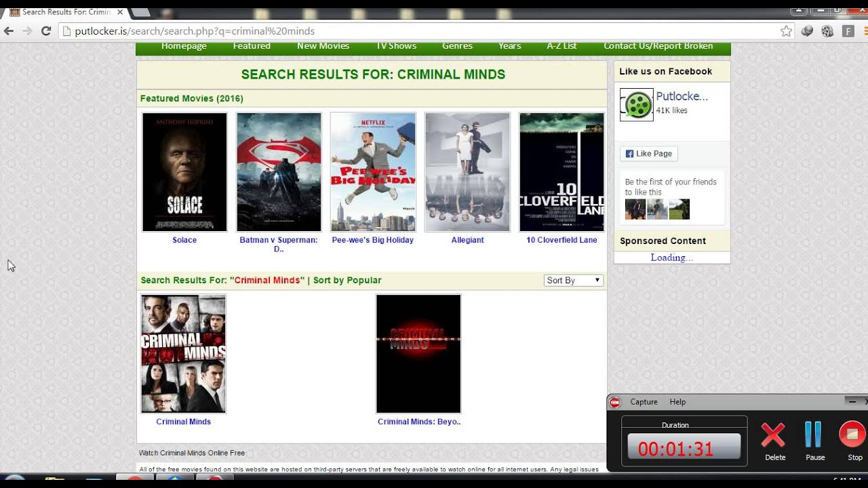Screen dimensions: 868x488
Task: Open Contact Us/Report Broken link
Action: tap(658, 46)
